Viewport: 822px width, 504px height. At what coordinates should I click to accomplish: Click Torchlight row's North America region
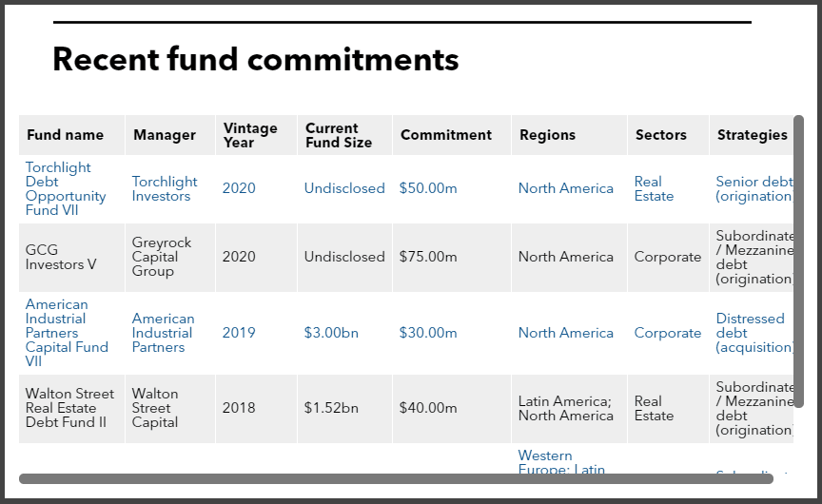coord(566,188)
